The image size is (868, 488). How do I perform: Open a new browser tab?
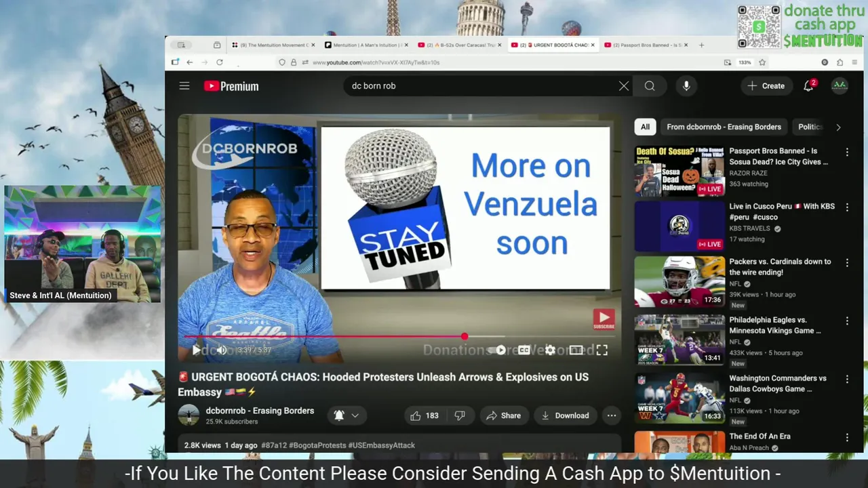701,45
